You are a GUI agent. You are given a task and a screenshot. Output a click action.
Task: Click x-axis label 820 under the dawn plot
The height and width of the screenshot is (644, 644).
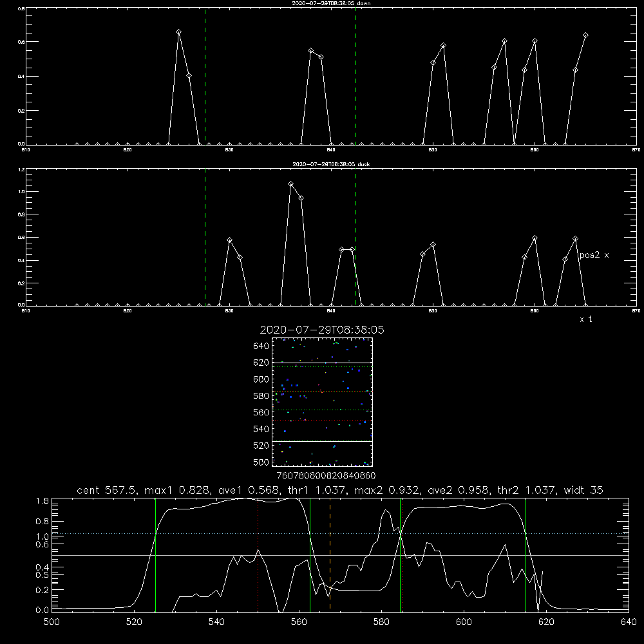tap(128, 150)
